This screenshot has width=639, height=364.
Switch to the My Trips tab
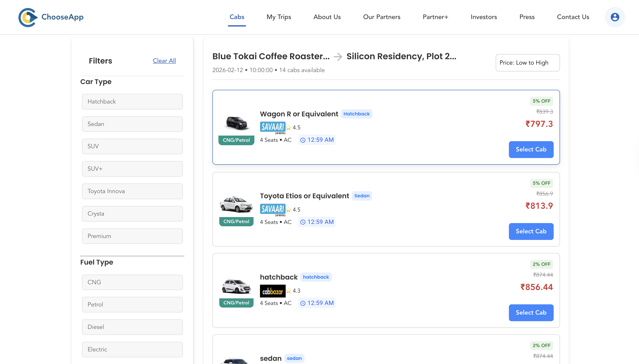point(279,17)
